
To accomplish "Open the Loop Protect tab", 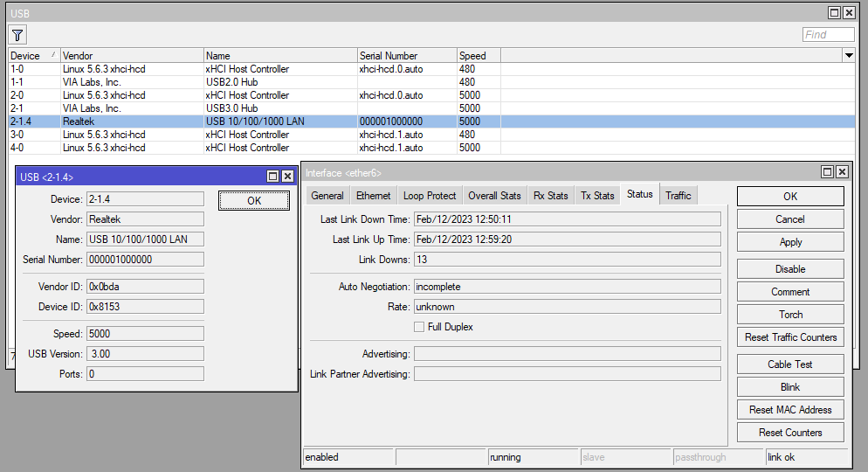I will 430,196.
